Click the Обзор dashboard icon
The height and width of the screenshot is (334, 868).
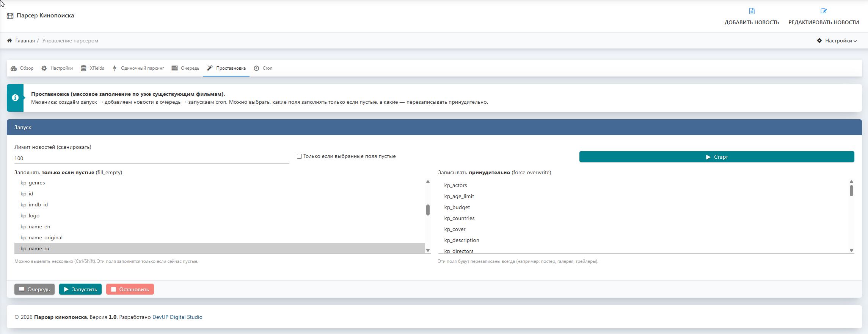coord(14,69)
